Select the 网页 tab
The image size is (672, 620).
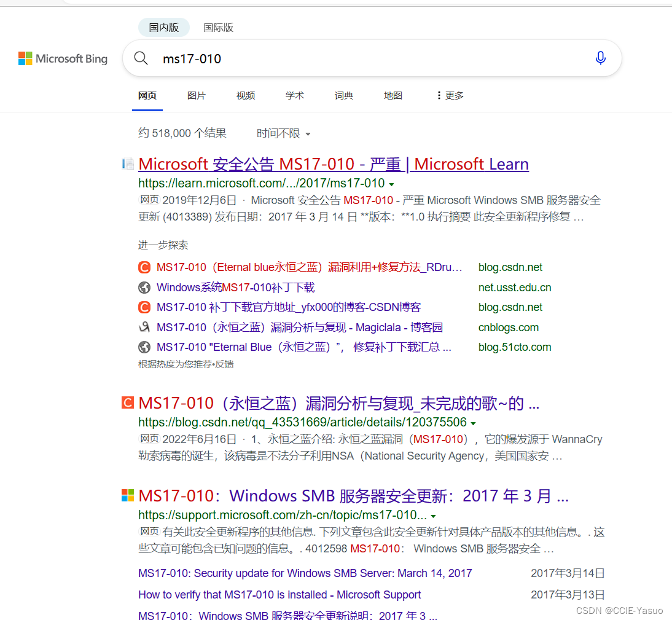tap(147, 96)
